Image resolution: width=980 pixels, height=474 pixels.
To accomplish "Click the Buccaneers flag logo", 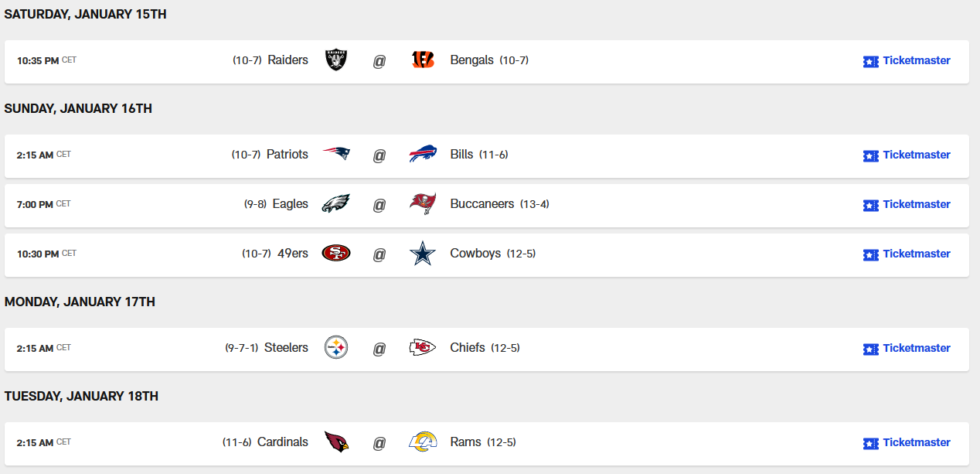I will pos(423,204).
